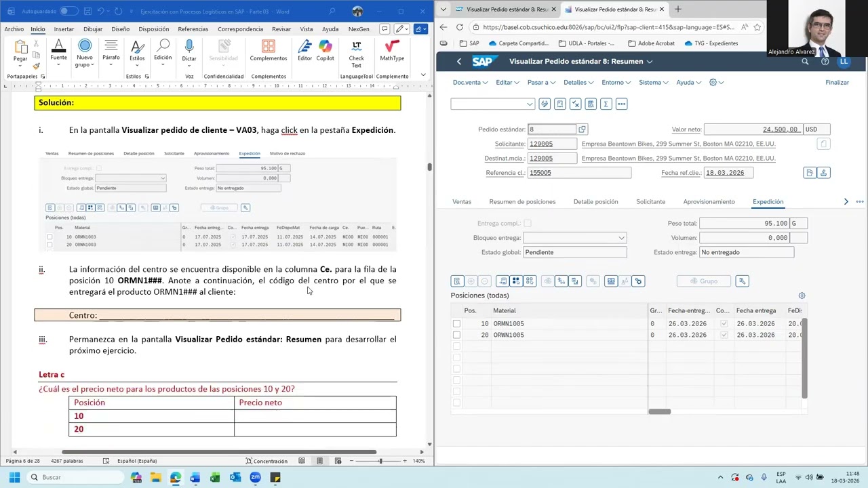868x488 pixels.
Task: Open MathType add-in in Word
Action: (x=392, y=50)
